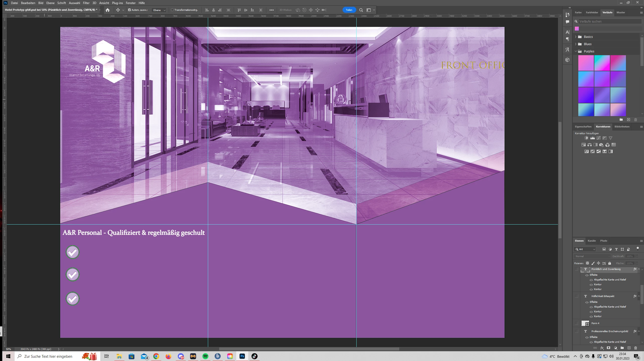This screenshot has height=361, width=644.
Task: Expand the Basics gradient folder
Action: pyautogui.click(x=576, y=37)
